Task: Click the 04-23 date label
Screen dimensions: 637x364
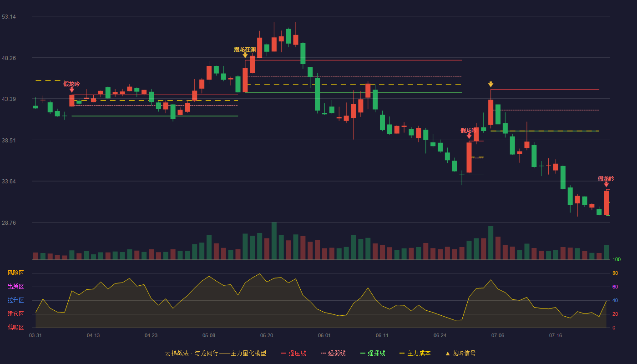Action: coord(151,335)
